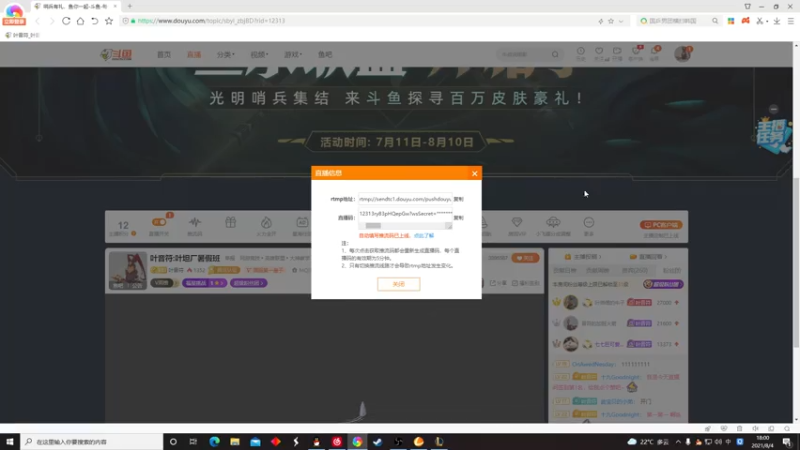Open the browser download icon
Viewport: 800px width, 450px height.
click(x=777, y=21)
